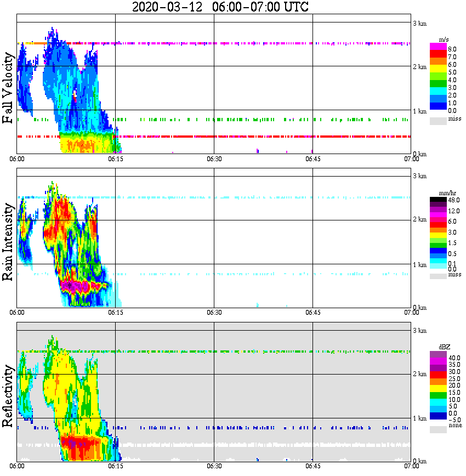The height and width of the screenshot is (476, 466).
Task: Pick the dark blue -5.0 swatch in dBZ legend
Action: click(x=438, y=416)
